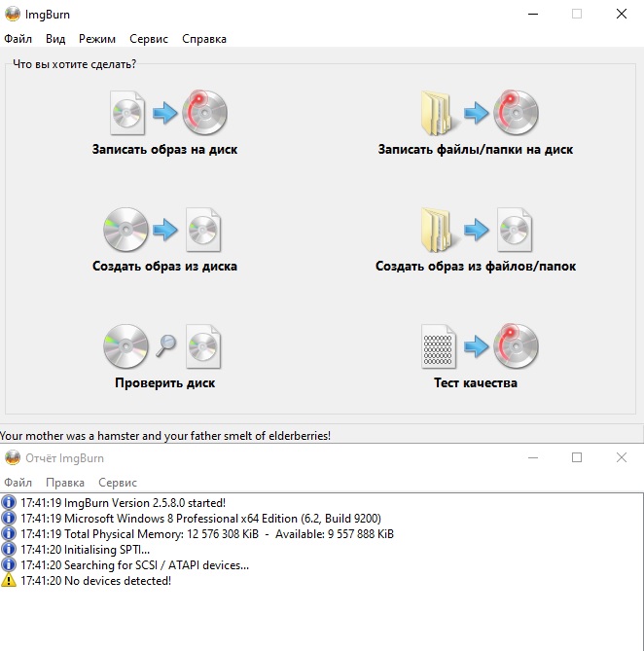The image size is (644, 651).
Task: Click the image-file icon for Проверить диск
Action: [203, 346]
